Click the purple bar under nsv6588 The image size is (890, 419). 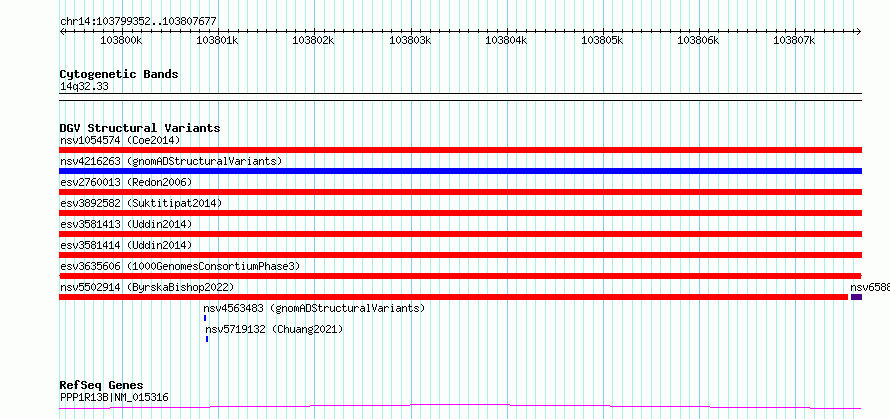856,297
